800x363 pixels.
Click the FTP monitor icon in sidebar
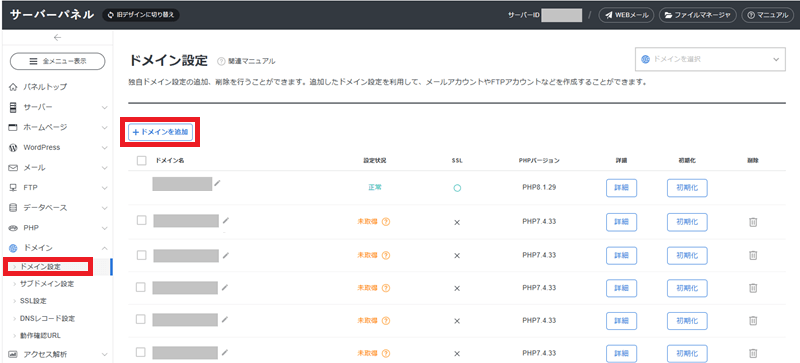(x=14, y=187)
